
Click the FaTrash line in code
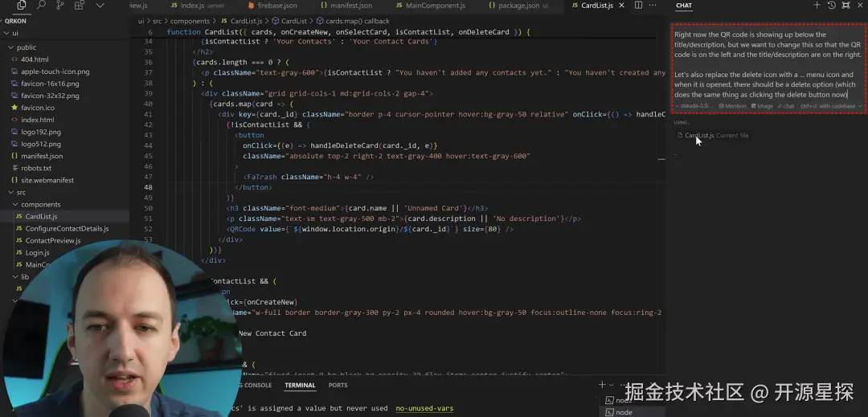[x=309, y=177]
